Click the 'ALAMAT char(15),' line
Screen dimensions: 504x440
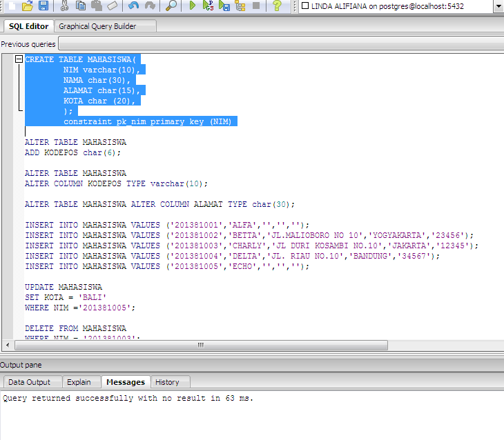101,90
